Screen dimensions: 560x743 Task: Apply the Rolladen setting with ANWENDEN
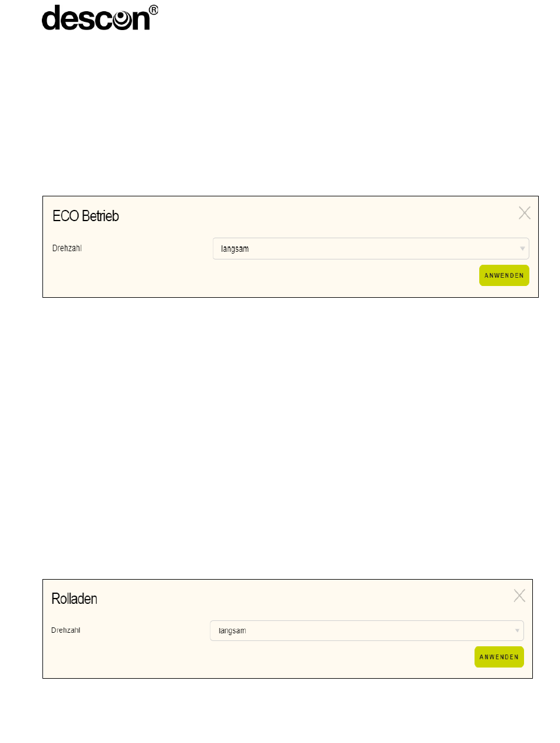coord(499,657)
